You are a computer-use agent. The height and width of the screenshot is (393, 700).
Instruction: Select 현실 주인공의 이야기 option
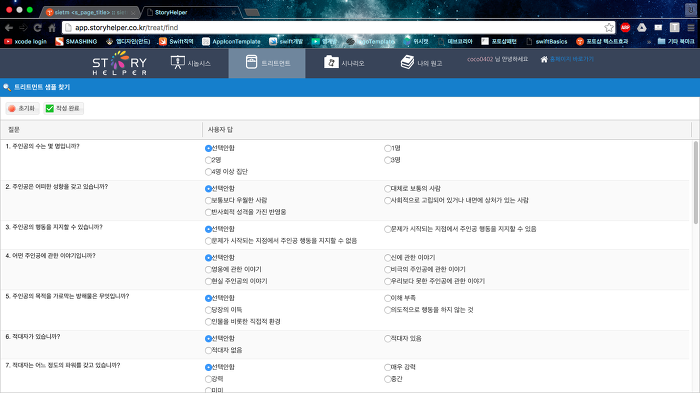pyautogui.click(x=208, y=281)
